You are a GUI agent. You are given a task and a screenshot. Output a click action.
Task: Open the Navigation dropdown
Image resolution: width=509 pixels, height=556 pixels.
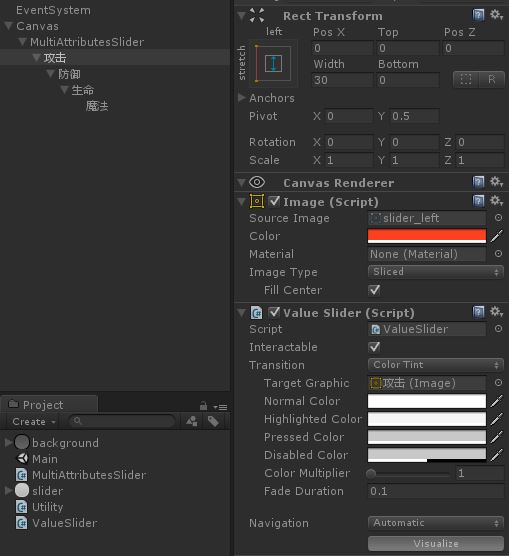click(x=436, y=523)
